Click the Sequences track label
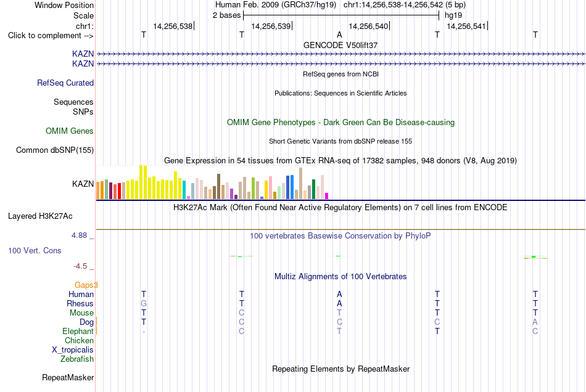This screenshot has height=392, width=586. pyautogui.click(x=73, y=102)
